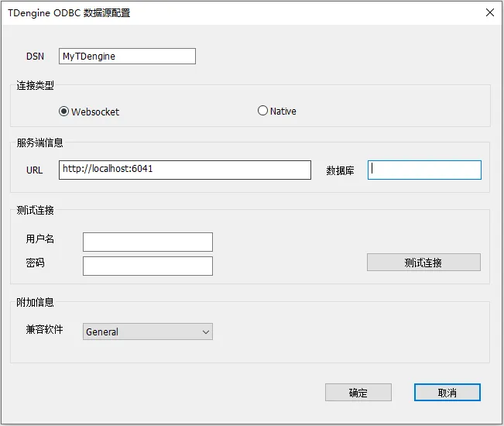Click the 密码 text field
Viewport: 504px width, 426px height.
pos(147,266)
